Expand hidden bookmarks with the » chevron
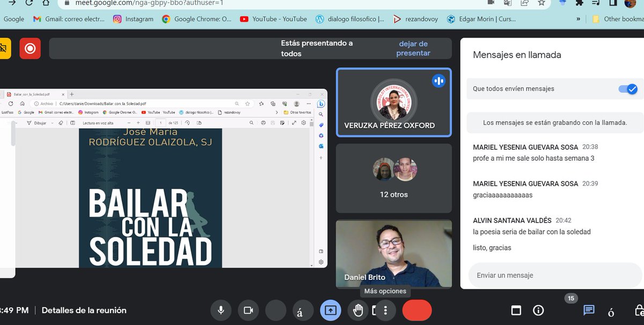This screenshot has width=644, height=325. click(x=578, y=19)
